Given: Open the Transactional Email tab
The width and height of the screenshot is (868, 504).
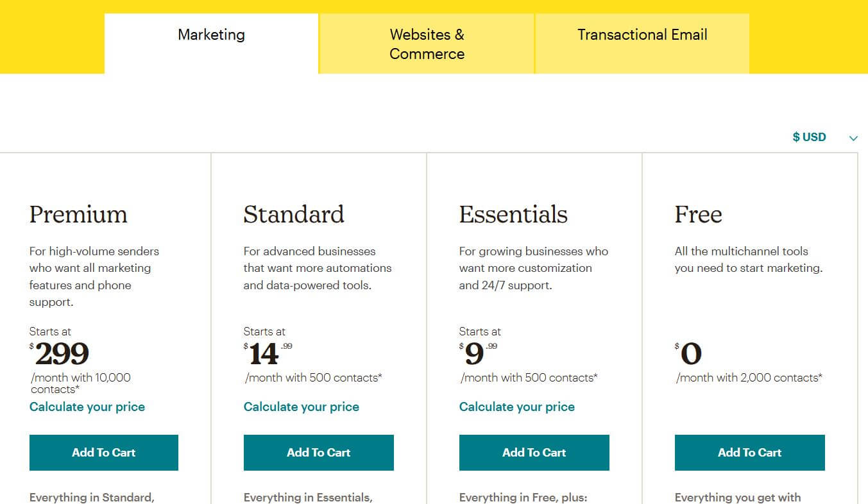Looking at the screenshot, I should pyautogui.click(x=642, y=35).
